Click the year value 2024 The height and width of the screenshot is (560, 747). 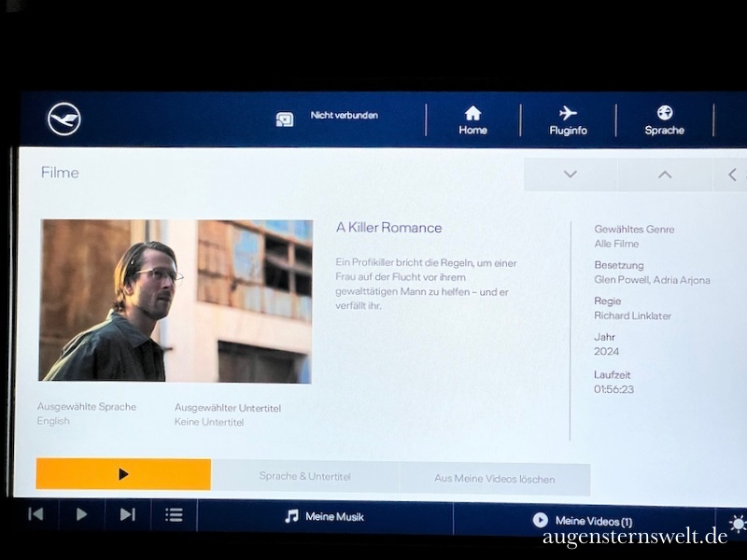tap(606, 352)
